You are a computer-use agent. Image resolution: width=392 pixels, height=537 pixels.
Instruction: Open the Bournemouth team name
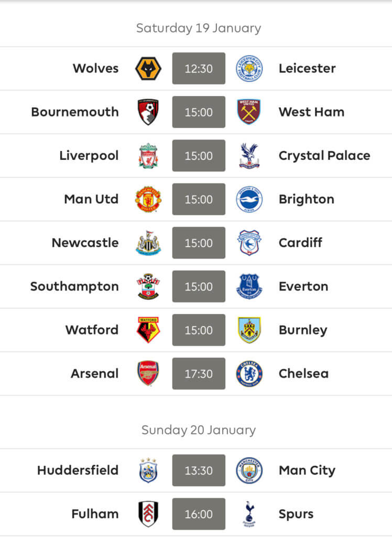tap(75, 112)
